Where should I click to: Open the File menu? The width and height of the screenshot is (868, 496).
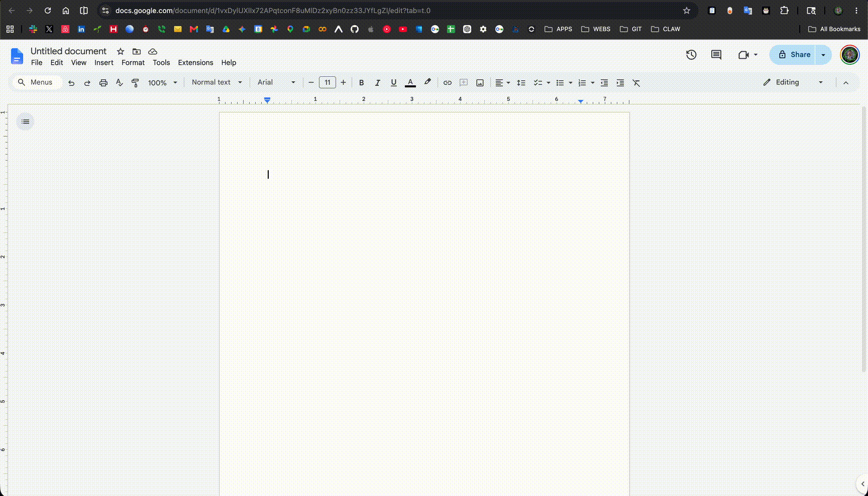pyautogui.click(x=37, y=63)
